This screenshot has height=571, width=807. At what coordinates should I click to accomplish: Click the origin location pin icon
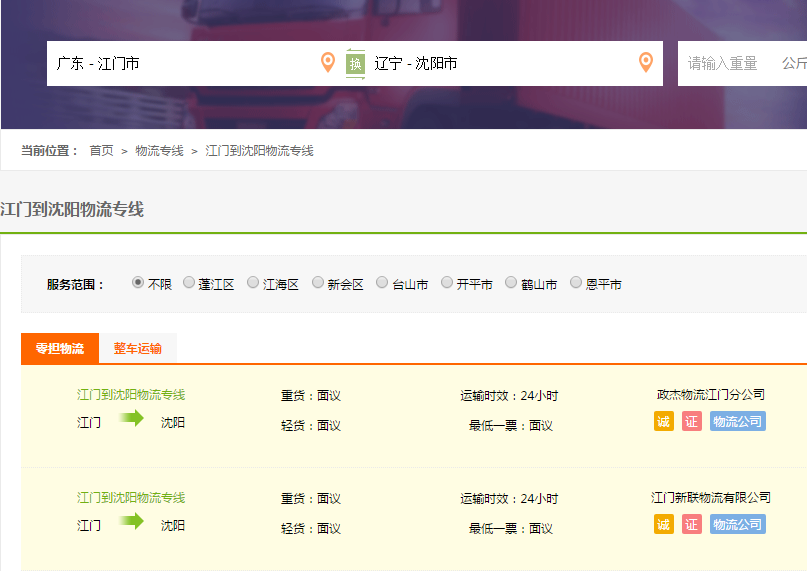(x=328, y=62)
